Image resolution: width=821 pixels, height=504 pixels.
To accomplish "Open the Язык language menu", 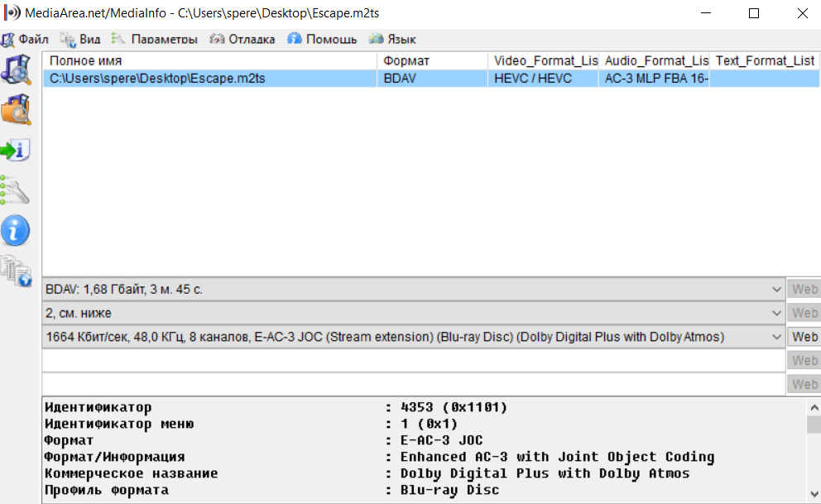I will pyautogui.click(x=393, y=39).
